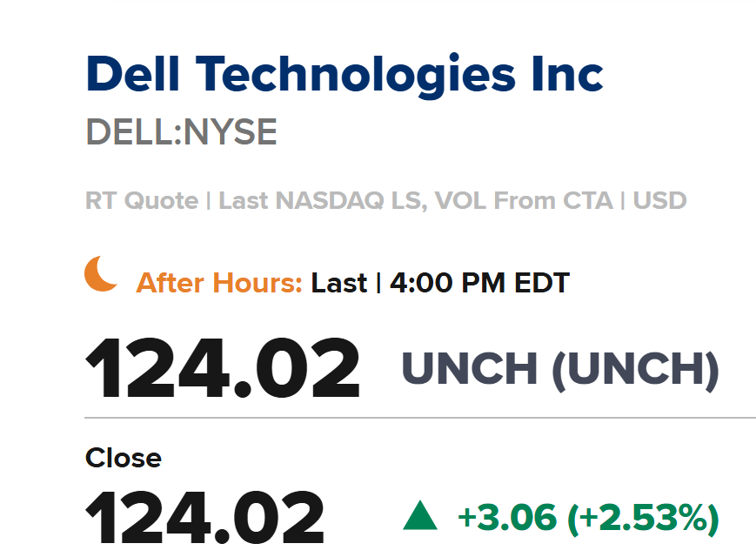Click the VOL From CTA text
Viewport: 756px width, 557px height.
click(524, 201)
